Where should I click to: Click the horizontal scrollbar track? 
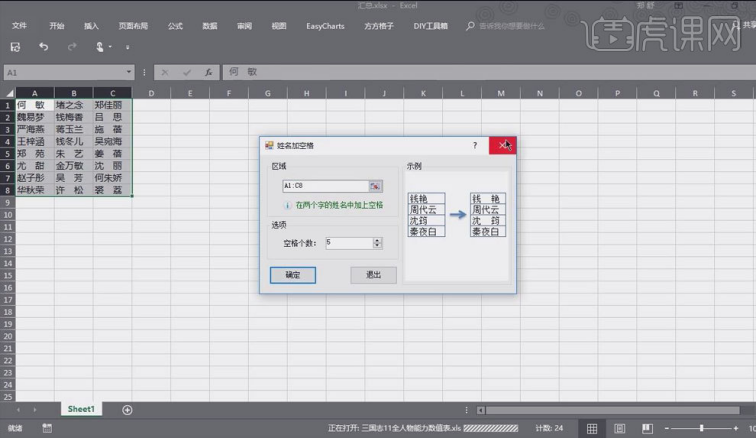pyautogui.click(x=612, y=411)
